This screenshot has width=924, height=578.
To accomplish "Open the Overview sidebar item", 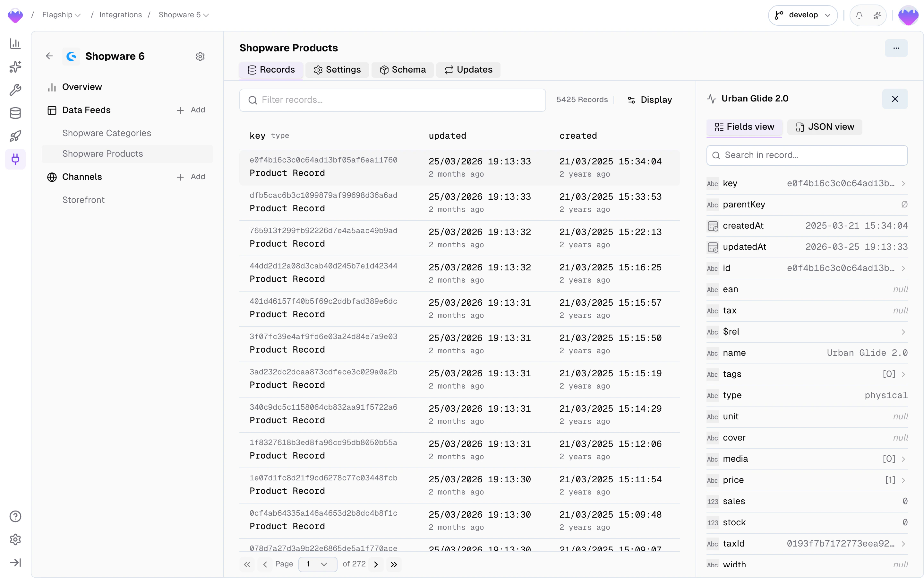I will pyautogui.click(x=127, y=87).
